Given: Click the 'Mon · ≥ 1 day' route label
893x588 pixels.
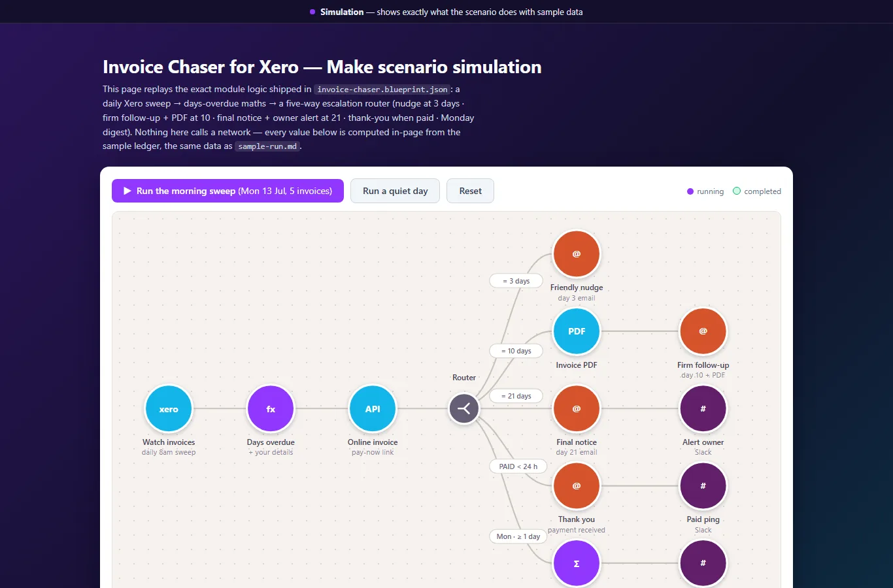Looking at the screenshot, I should pos(518,536).
